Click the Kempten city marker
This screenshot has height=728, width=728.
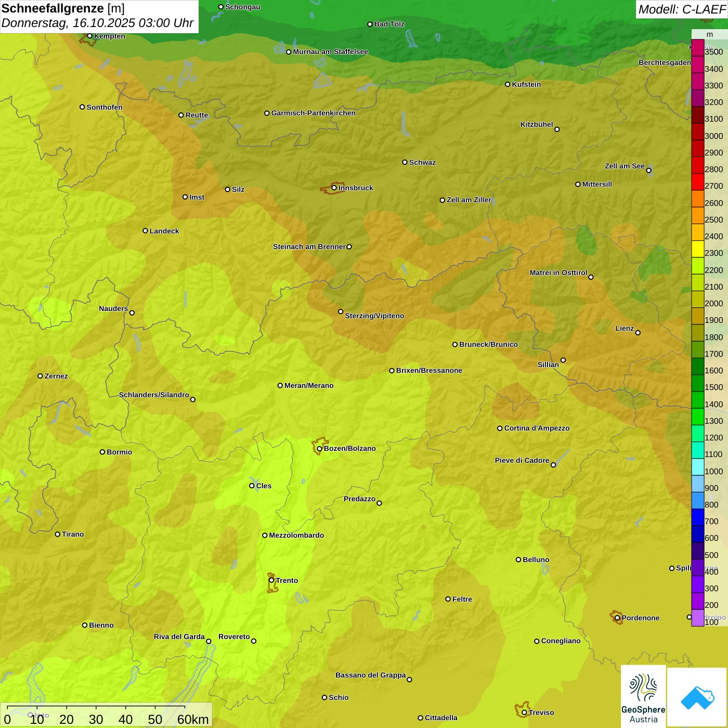pos(89,36)
